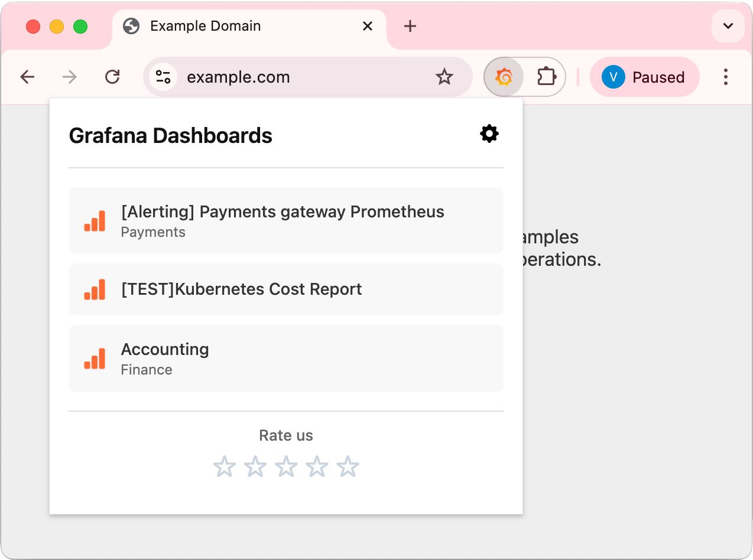Click the Paused profile sync badge

(x=644, y=77)
